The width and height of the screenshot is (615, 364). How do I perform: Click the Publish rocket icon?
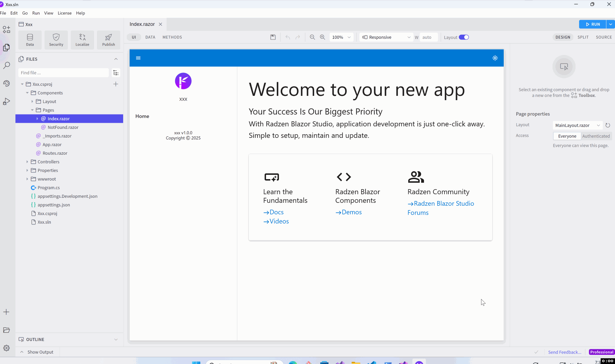pyautogui.click(x=108, y=39)
